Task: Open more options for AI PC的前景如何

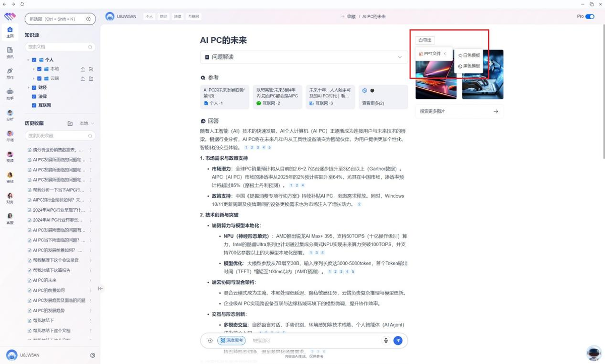Action: [x=91, y=290]
